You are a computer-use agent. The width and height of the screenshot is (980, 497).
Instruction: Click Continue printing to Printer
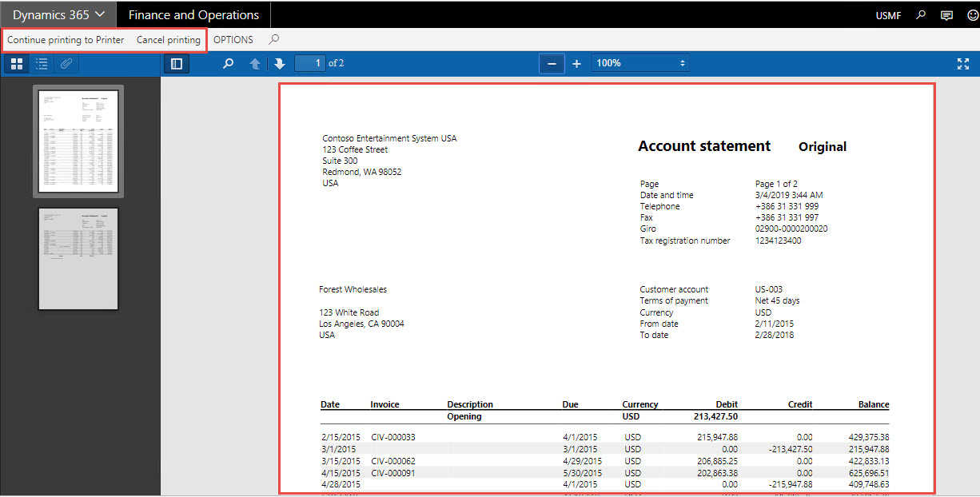(x=66, y=40)
